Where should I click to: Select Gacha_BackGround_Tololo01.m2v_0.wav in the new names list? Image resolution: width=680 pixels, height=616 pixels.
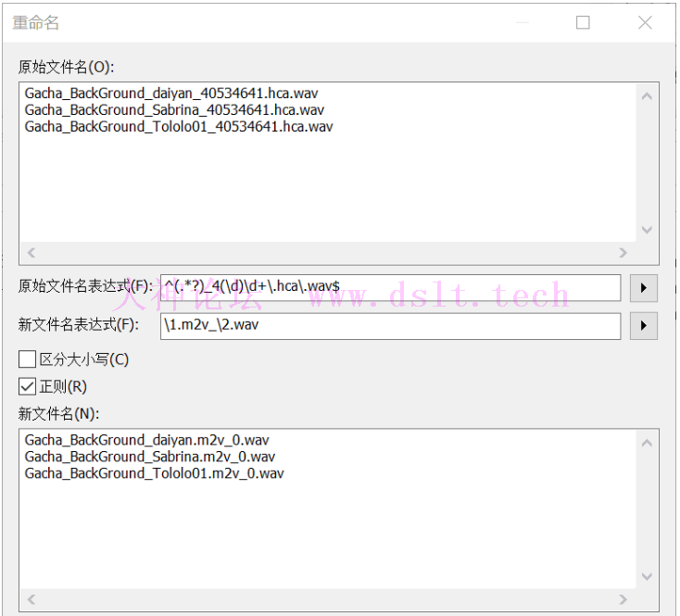pyautogui.click(x=154, y=473)
